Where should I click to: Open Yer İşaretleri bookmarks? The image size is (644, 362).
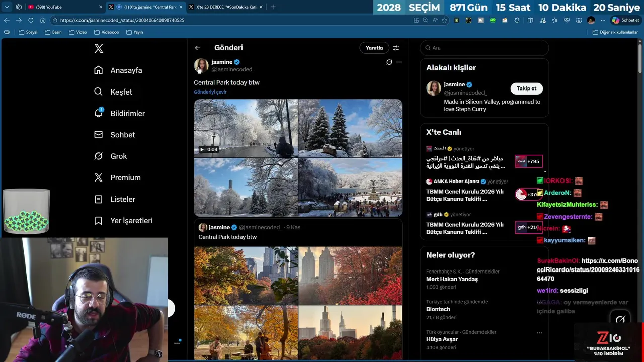click(x=123, y=221)
